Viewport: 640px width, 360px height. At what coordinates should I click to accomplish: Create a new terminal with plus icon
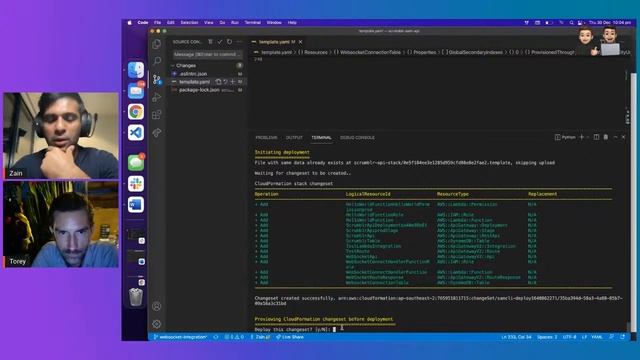click(x=582, y=137)
